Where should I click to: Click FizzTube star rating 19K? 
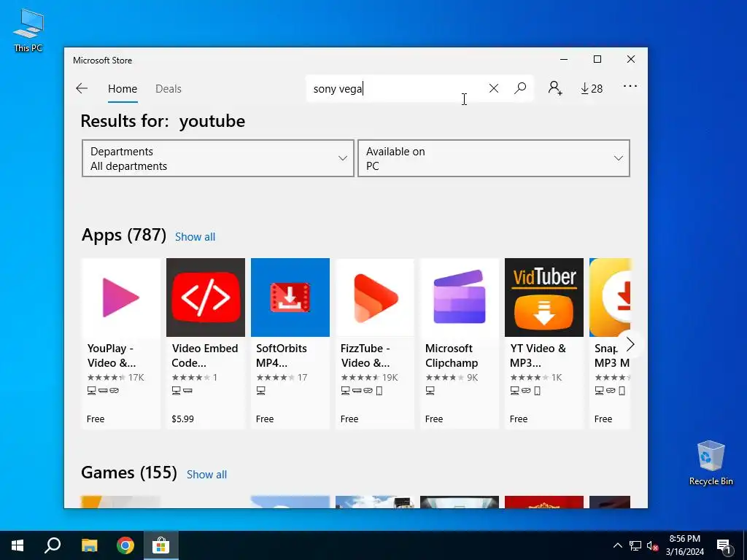tap(369, 378)
